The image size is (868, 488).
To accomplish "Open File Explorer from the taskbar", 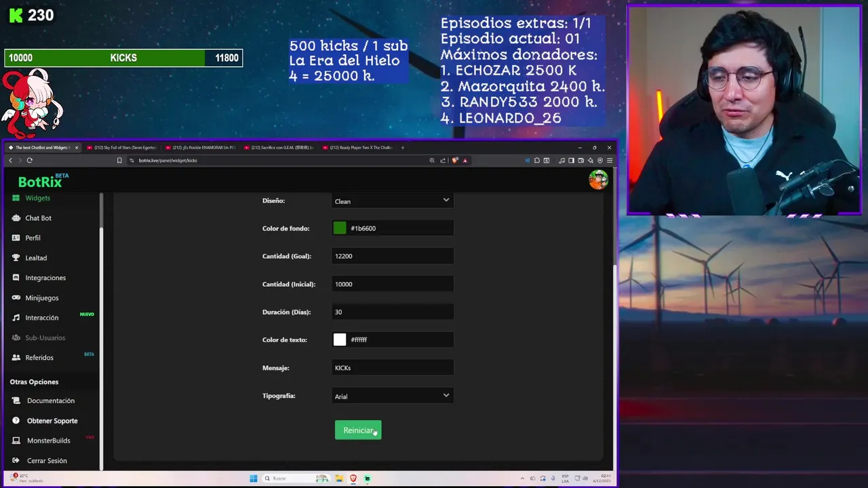I will click(339, 479).
